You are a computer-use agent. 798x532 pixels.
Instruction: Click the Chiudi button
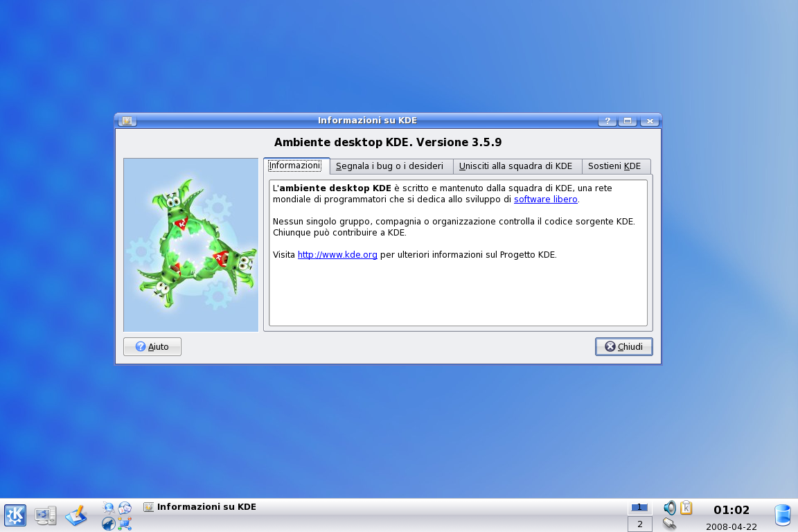[x=623, y=347]
